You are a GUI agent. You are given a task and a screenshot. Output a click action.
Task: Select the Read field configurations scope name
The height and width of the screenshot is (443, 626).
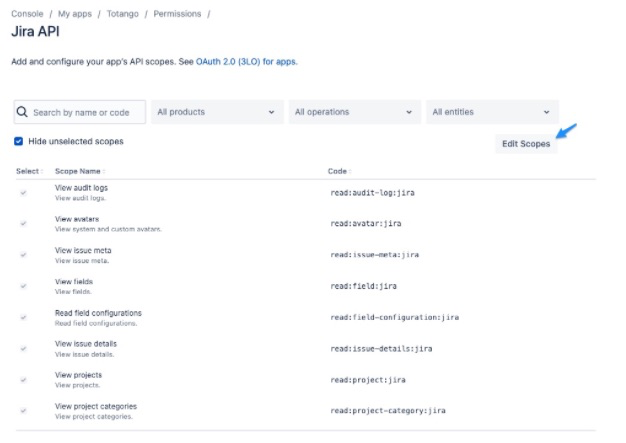pos(98,313)
